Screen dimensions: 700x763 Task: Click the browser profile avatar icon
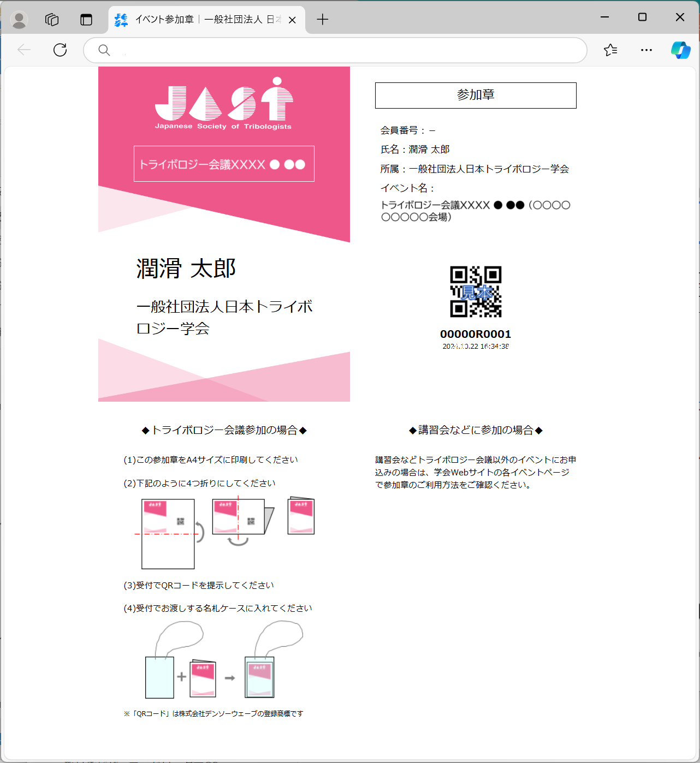tap(19, 20)
